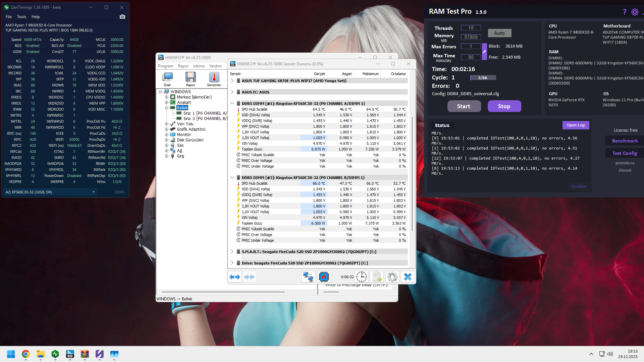Open ZenTimings File menu

point(9,17)
